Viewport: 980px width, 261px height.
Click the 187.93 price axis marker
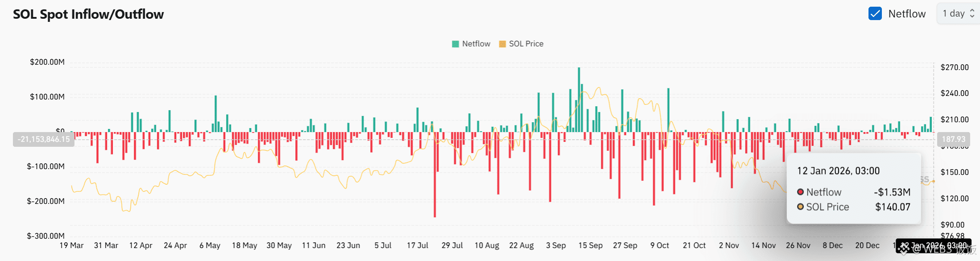(x=953, y=139)
